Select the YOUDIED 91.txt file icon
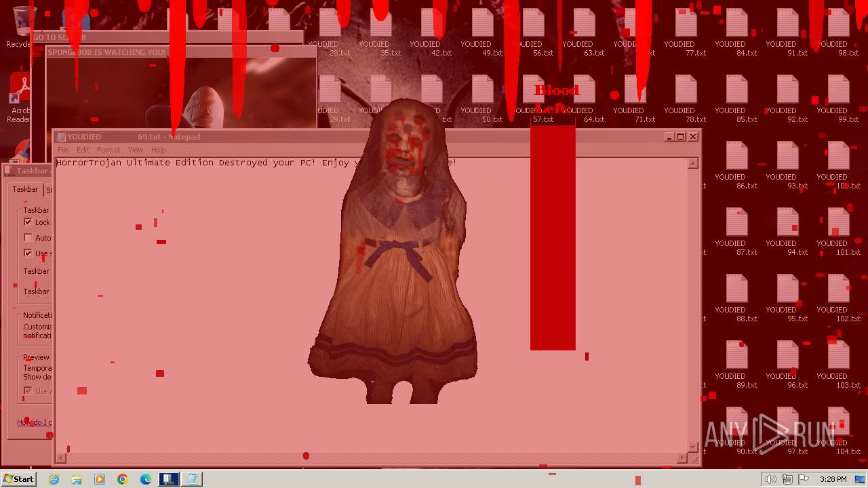 (787, 33)
